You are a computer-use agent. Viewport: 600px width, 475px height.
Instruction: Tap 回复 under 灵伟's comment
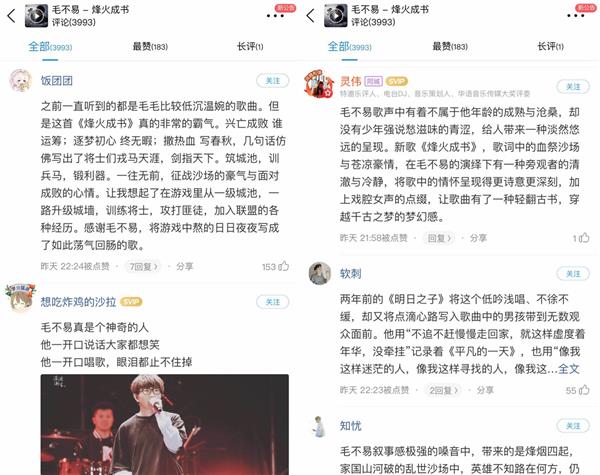click(x=439, y=238)
